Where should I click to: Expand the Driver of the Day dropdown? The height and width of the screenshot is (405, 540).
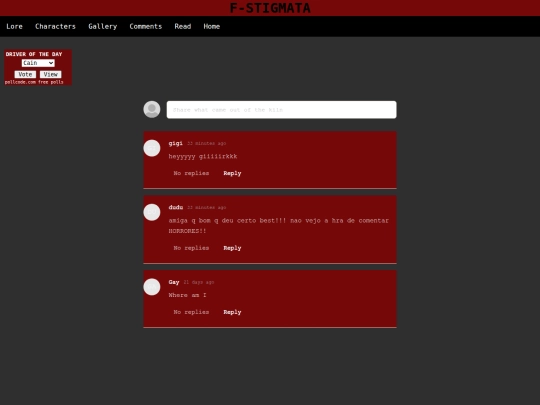(x=38, y=63)
